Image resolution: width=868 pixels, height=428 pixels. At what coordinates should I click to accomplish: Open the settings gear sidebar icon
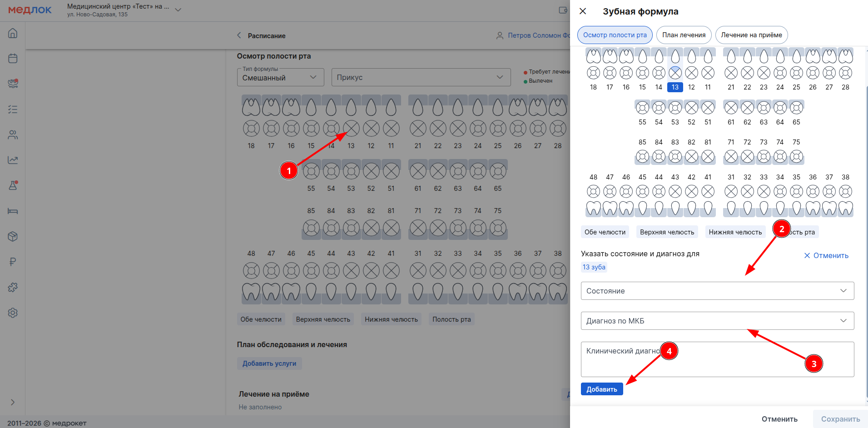[x=13, y=313]
